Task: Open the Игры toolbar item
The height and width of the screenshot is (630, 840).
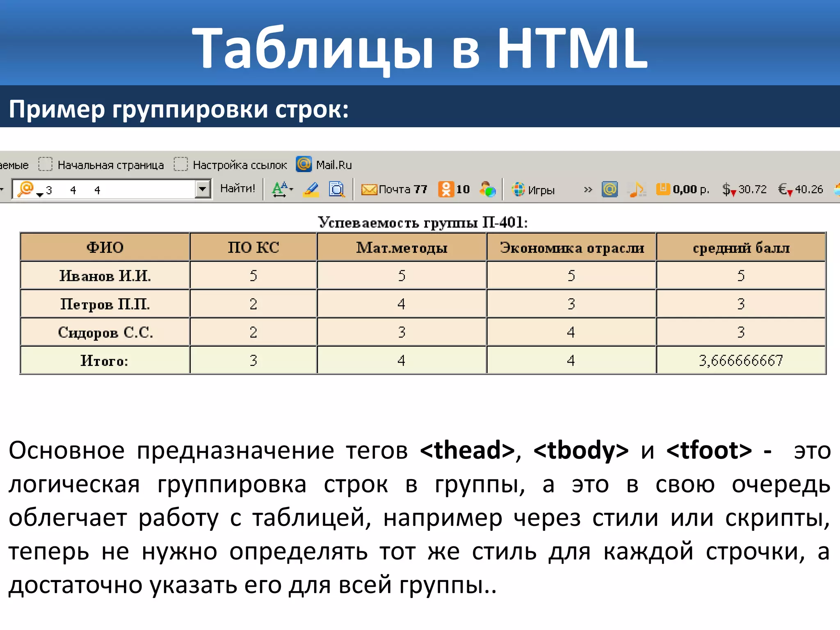Action: (x=533, y=189)
